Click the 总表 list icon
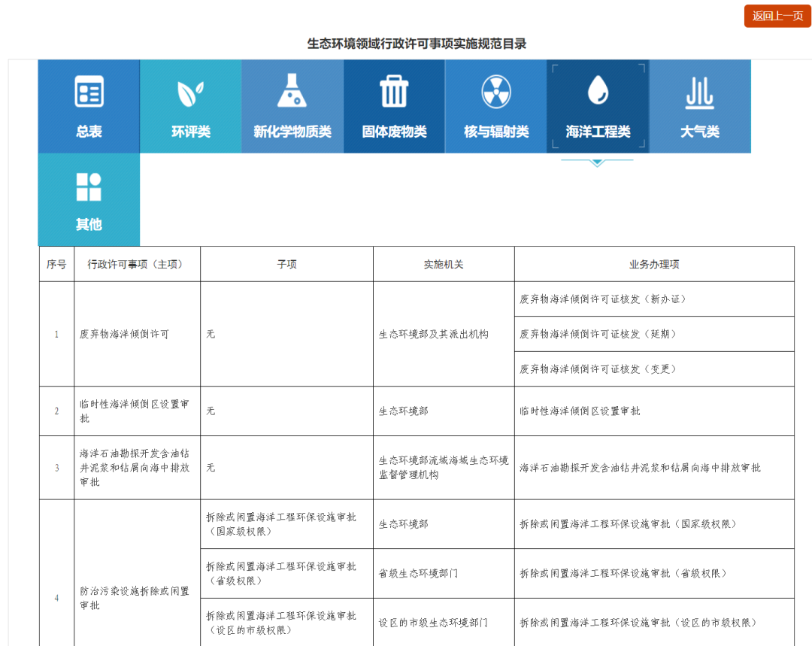 (x=89, y=92)
